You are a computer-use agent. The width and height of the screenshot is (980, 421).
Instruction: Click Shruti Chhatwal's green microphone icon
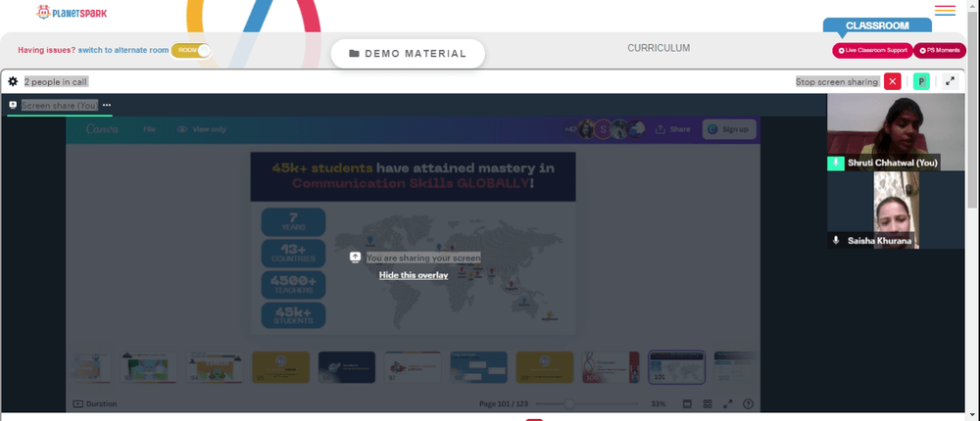point(836,164)
